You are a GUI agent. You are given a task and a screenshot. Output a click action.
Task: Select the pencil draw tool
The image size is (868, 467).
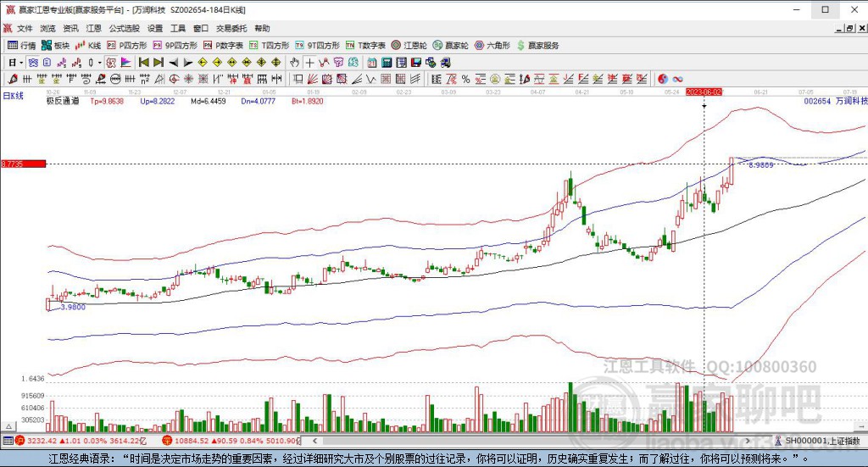tap(12, 79)
